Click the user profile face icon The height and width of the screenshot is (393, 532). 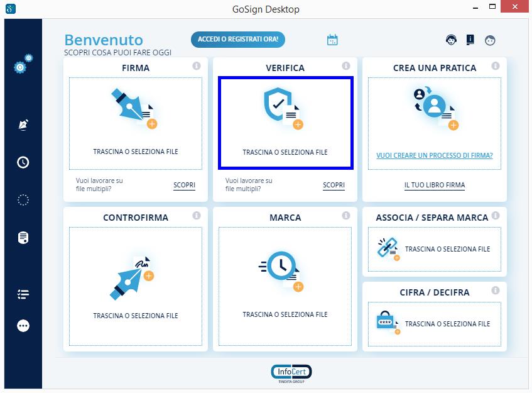point(490,40)
